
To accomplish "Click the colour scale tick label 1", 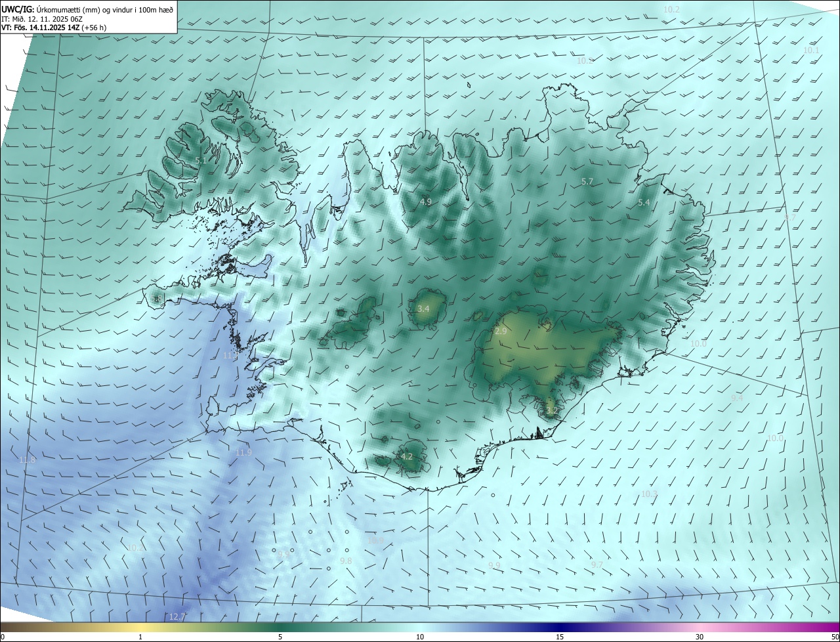I will pyautogui.click(x=140, y=637).
